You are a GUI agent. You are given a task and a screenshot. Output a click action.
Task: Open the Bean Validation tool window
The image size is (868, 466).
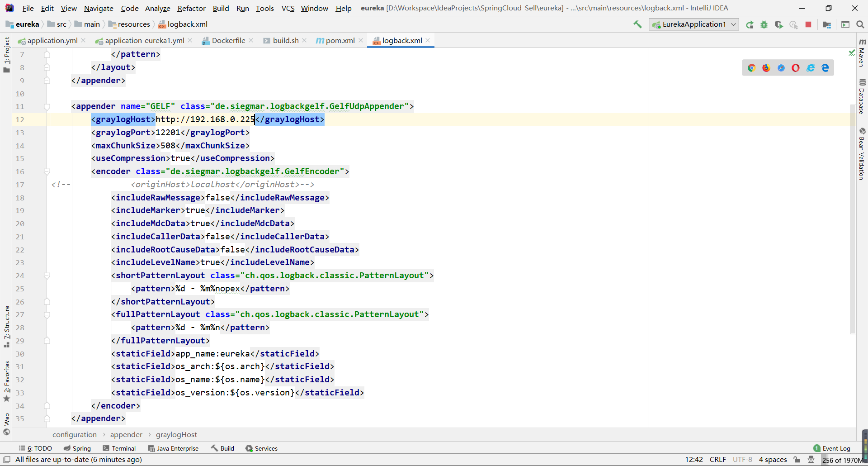[862, 154]
